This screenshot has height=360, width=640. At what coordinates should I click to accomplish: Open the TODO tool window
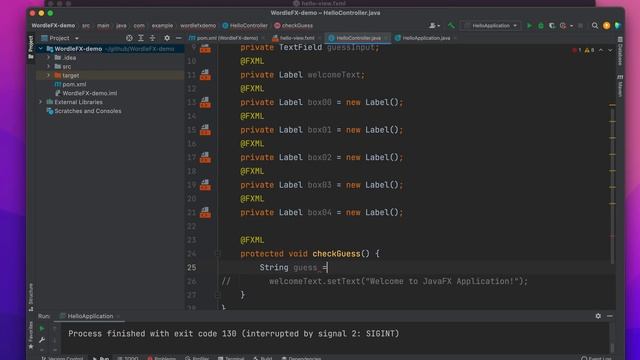[128, 358]
